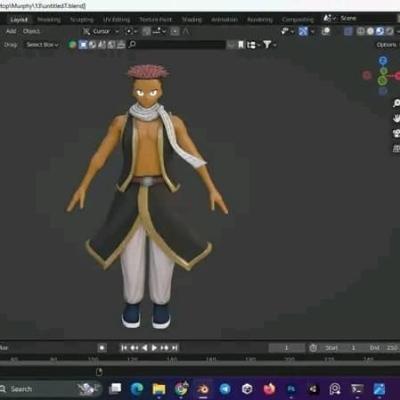
Task: Open the Object menu in viewport header
Action: (31, 31)
